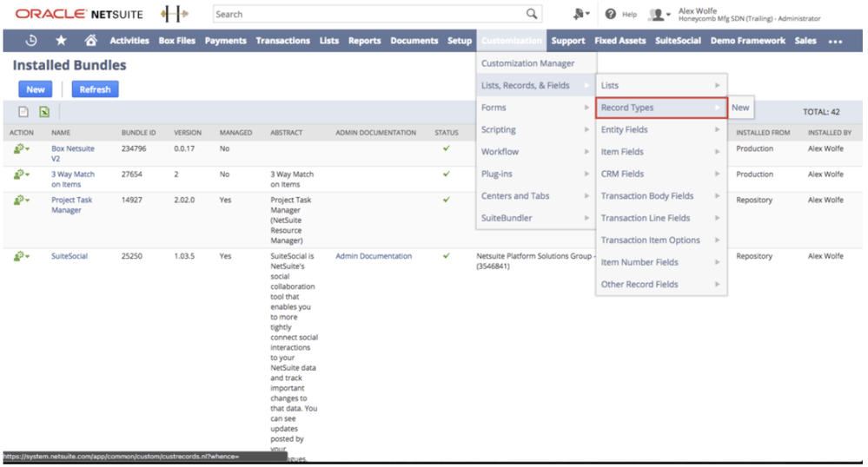Open the Plug-ins submenu

[x=535, y=174]
